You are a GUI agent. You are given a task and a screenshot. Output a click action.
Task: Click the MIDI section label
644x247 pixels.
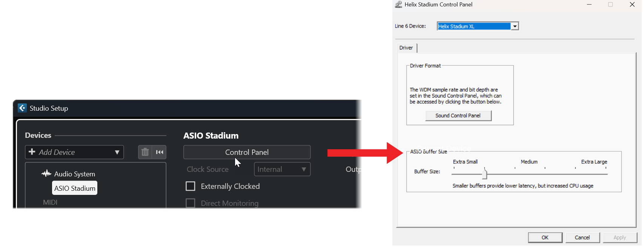point(50,202)
